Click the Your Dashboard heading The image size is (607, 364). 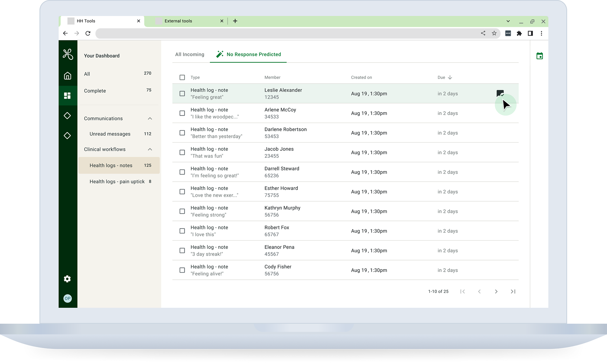(x=102, y=56)
